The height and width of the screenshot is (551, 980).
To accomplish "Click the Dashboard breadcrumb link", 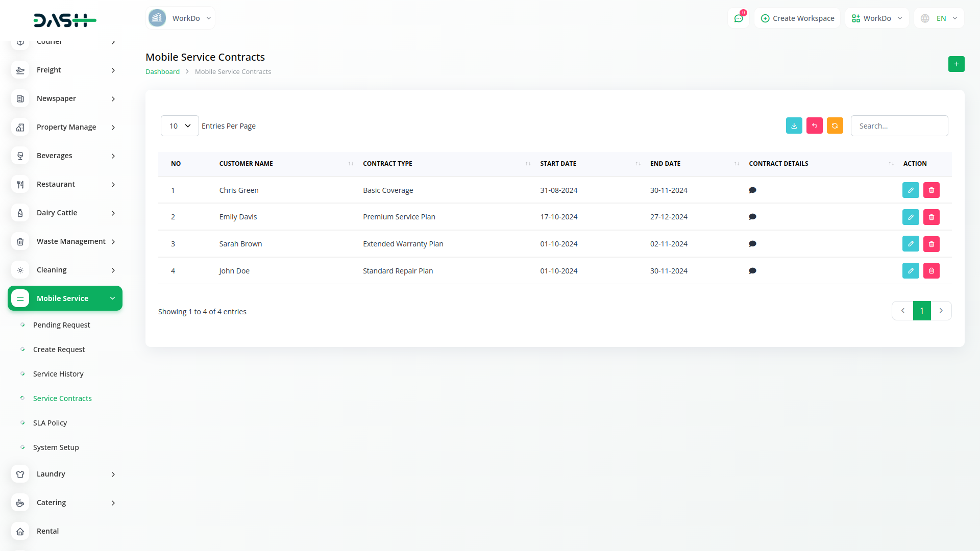I will tap(162, 72).
